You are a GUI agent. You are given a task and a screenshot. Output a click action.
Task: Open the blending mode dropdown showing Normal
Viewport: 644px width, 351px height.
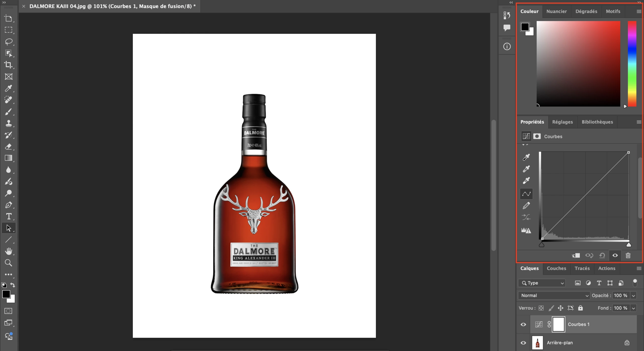(x=553, y=295)
